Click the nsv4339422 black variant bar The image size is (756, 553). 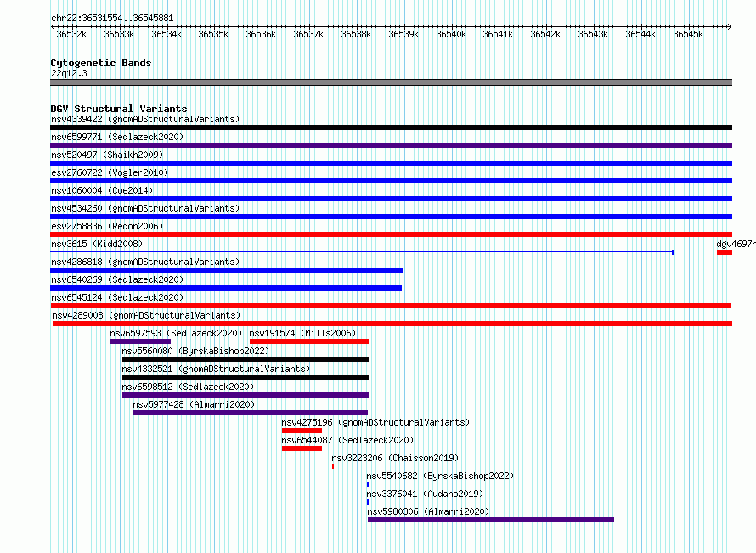click(391, 127)
